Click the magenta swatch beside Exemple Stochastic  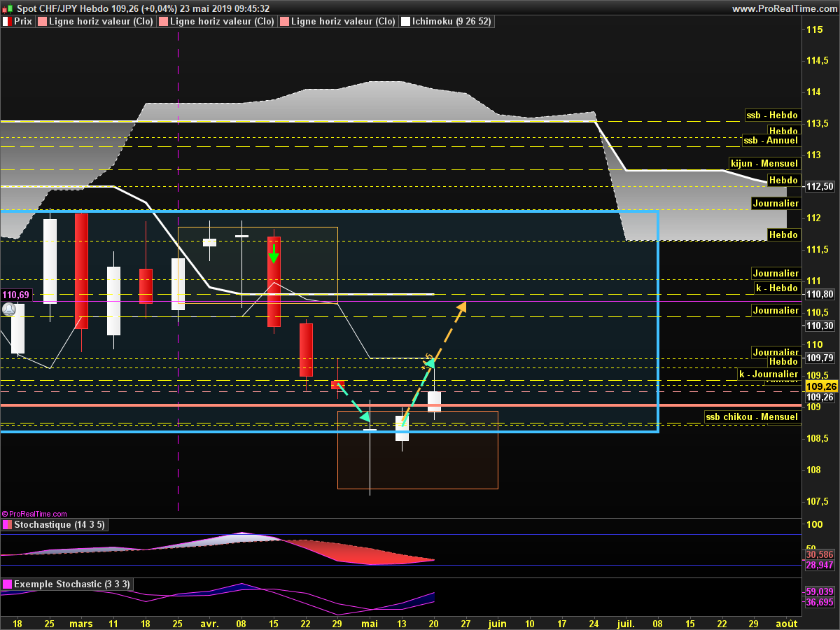coord(6,584)
